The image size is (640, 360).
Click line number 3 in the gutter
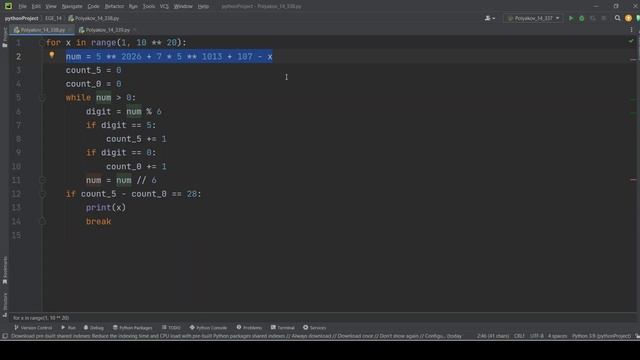18,70
